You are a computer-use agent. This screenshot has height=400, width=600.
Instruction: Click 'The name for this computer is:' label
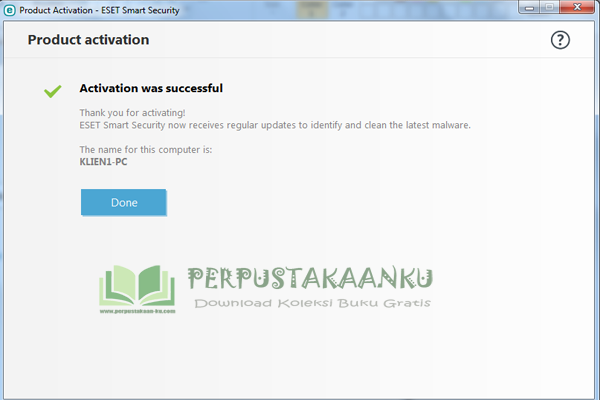point(146,150)
